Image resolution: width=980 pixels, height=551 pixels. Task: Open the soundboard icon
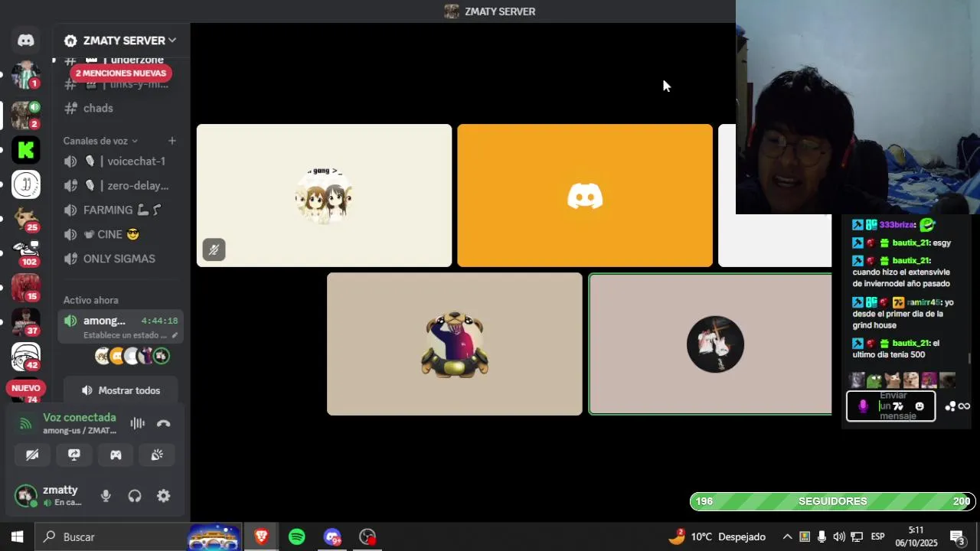click(x=157, y=455)
